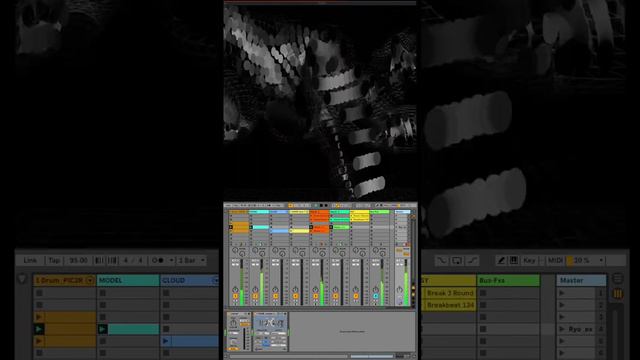Click the stop square in Bus-Fxs first slot
This screenshot has width=640, height=360.
click(x=483, y=293)
